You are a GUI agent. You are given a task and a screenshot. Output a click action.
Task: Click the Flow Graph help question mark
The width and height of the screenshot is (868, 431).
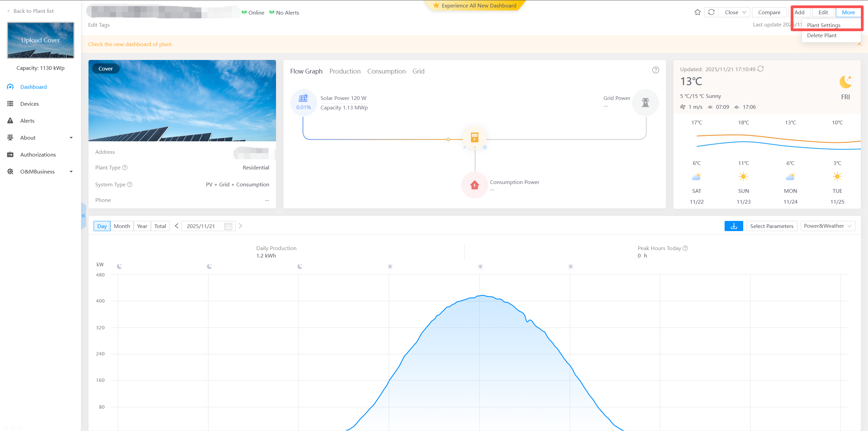point(655,70)
